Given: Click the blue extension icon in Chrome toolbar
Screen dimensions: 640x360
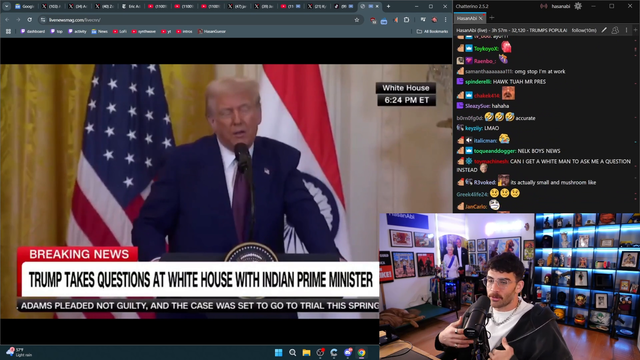Looking at the screenshot, I should 384,20.
